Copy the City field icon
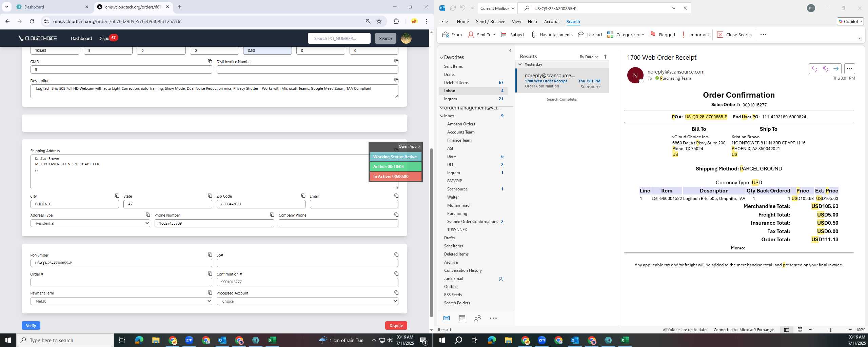Image resolution: width=868 pixels, height=347 pixels. 117,196
